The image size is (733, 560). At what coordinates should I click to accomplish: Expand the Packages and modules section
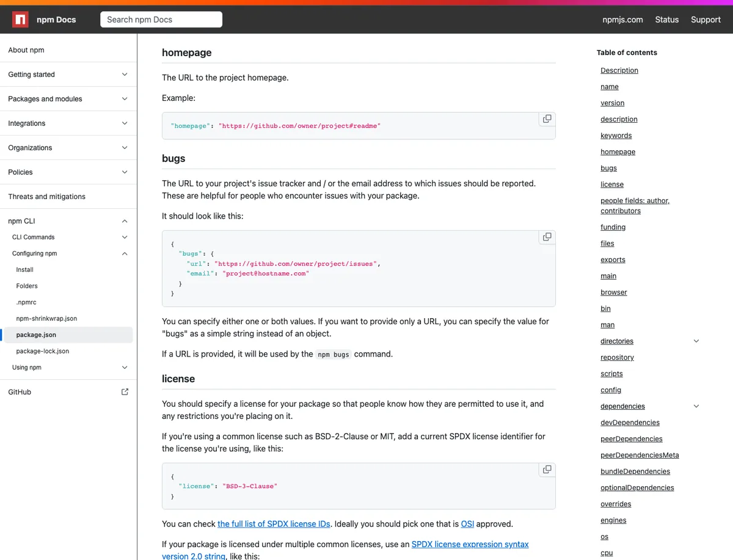tap(125, 99)
